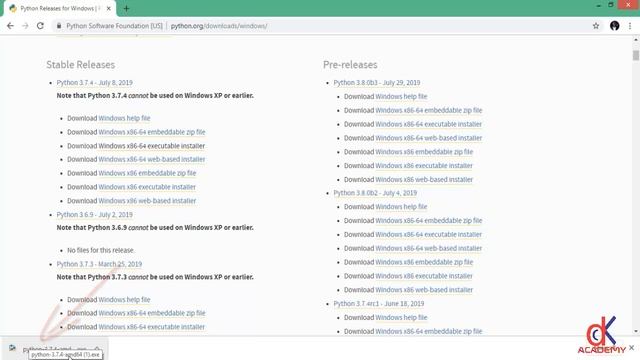Bookmark this page with the star icon

point(596,26)
